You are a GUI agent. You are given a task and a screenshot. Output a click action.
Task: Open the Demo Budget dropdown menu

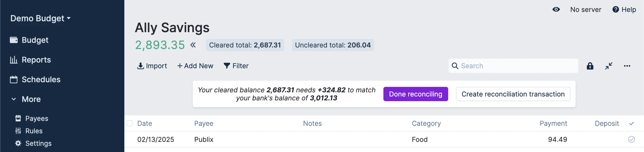(x=40, y=18)
